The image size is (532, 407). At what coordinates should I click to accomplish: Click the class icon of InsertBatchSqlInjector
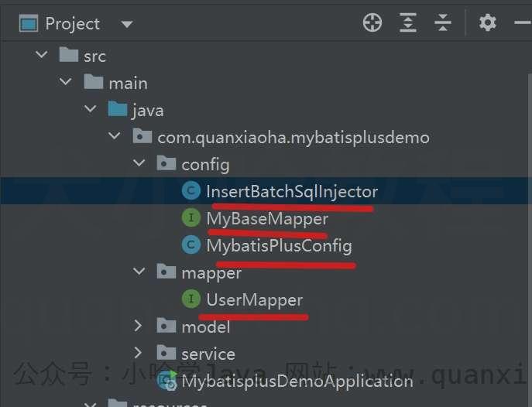tap(191, 190)
